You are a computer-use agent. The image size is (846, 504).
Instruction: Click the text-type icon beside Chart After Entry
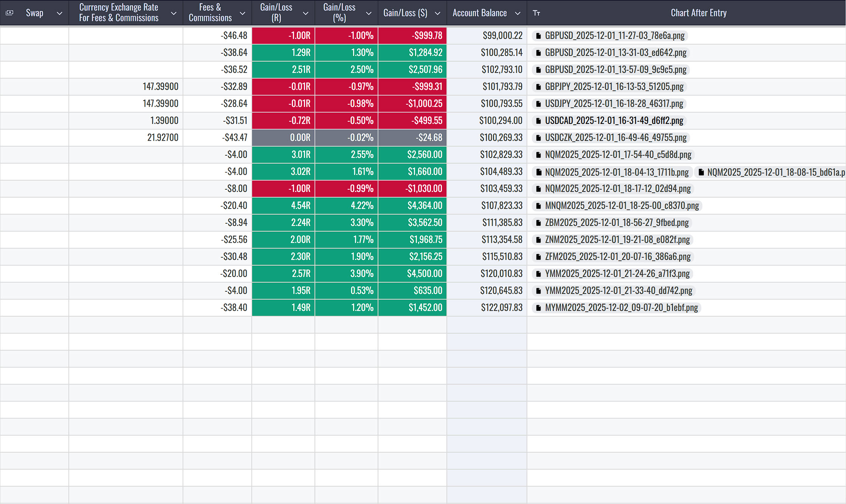coord(536,13)
